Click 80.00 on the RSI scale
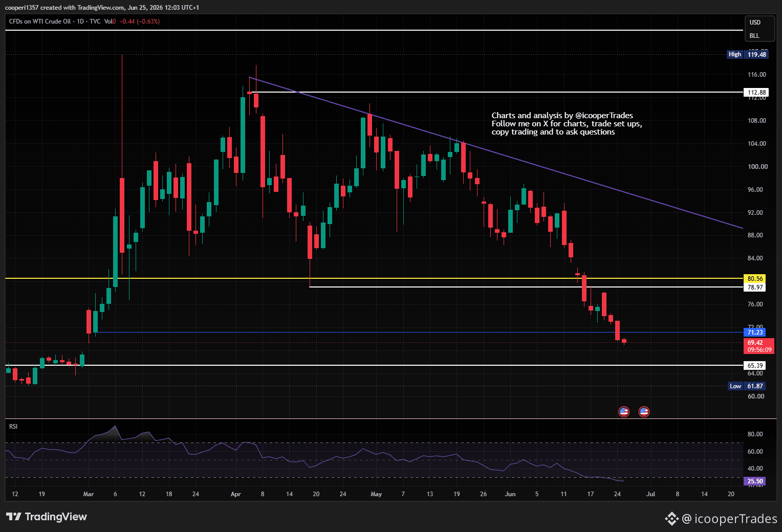The width and height of the screenshot is (782, 532). tap(755, 434)
